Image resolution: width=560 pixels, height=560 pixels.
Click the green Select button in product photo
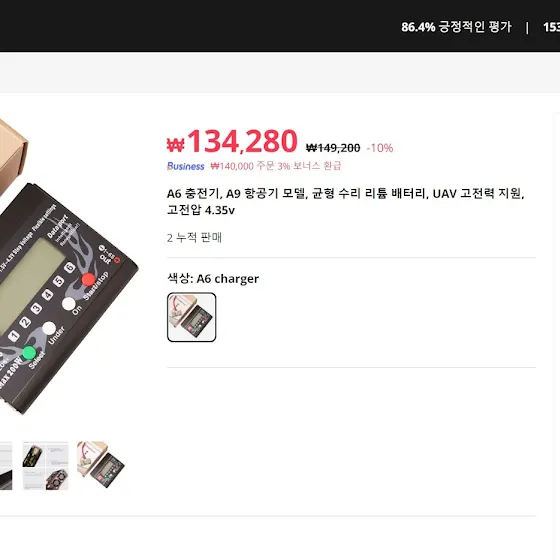point(29,353)
